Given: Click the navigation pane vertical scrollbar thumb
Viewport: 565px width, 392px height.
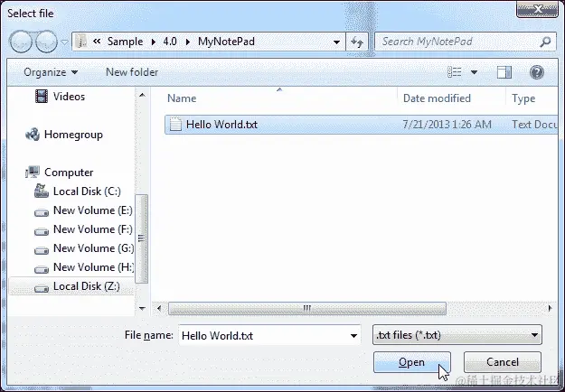Looking at the screenshot, I should [141, 238].
